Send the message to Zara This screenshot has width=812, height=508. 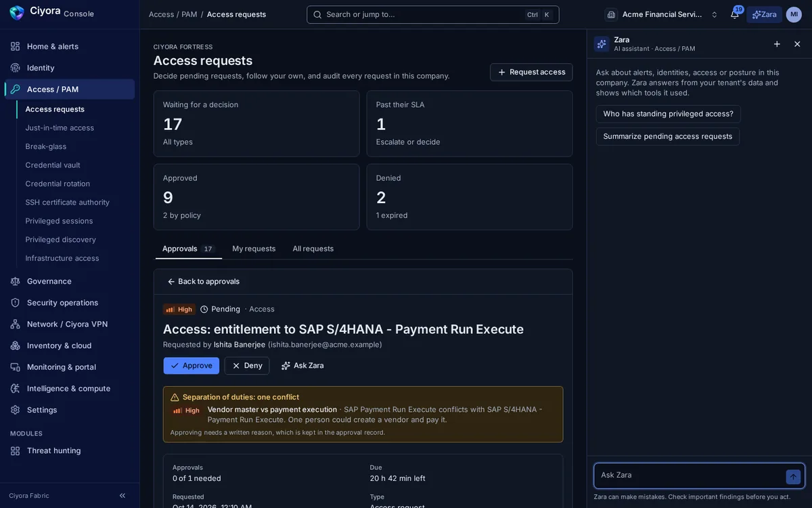click(793, 477)
